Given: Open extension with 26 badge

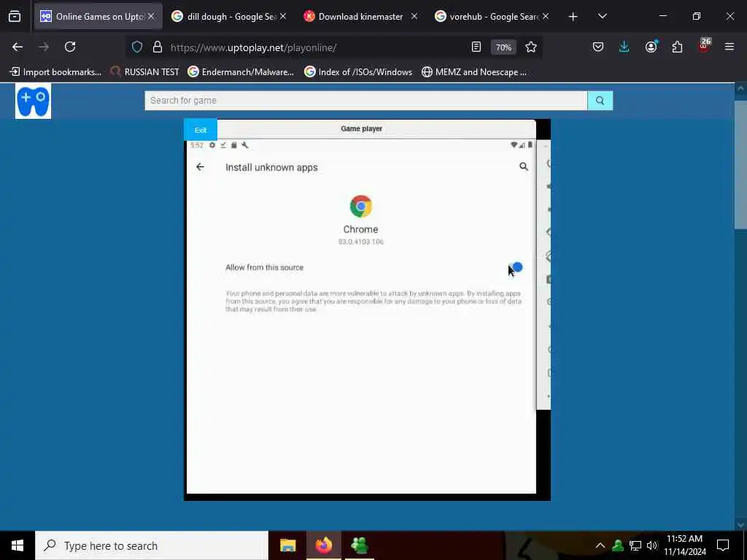Looking at the screenshot, I should [x=704, y=46].
